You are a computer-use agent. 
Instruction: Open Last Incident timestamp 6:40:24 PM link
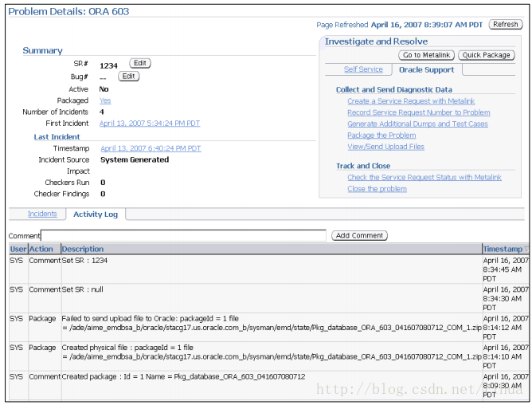151,148
